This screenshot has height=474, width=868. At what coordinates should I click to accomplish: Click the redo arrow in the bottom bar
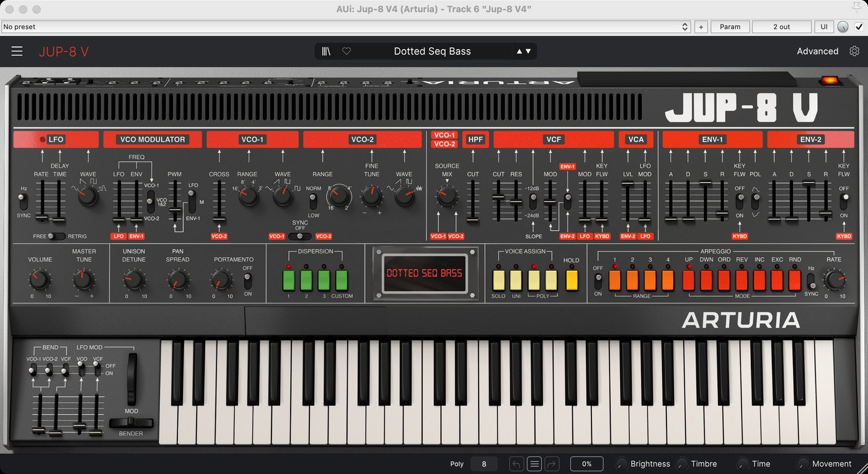tap(552, 463)
